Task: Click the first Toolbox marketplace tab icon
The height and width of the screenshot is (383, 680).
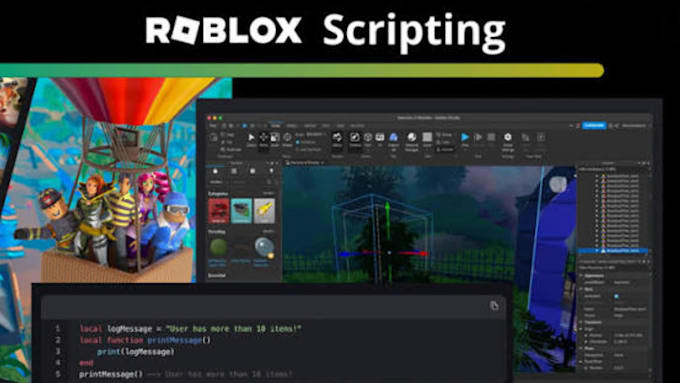Action: [216, 171]
